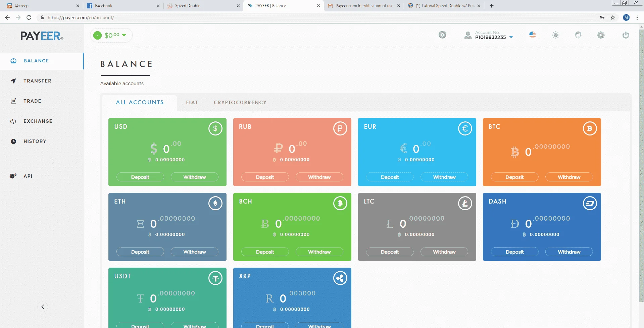The width and height of the screenshot is (644, 328).
Task: Collapse the sidebar with the chevron arrow
Action: tap(43, 307)
